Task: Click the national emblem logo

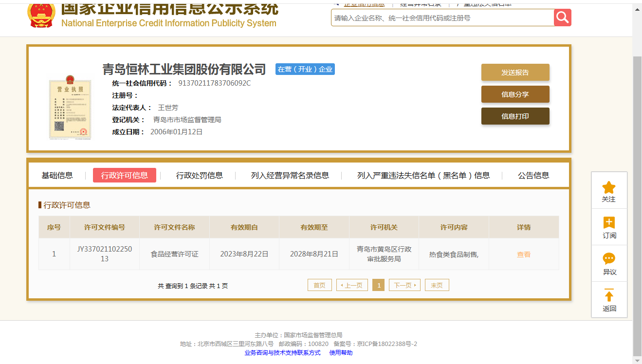Action: click(41, 14)
